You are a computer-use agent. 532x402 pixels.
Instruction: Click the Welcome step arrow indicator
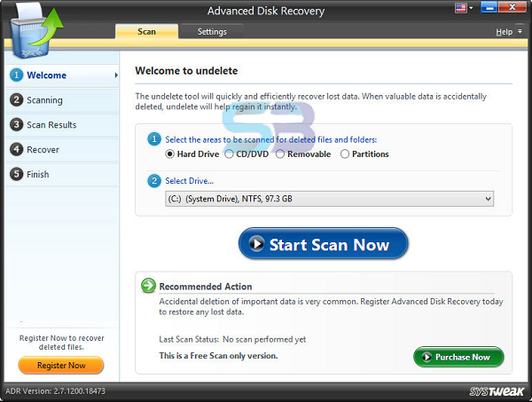(116, 75)
